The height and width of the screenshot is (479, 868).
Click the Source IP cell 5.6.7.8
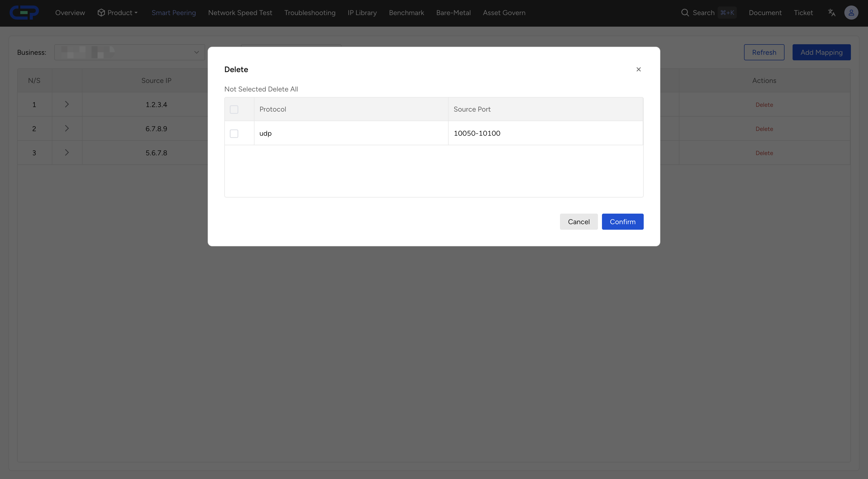tap(156, 153)
